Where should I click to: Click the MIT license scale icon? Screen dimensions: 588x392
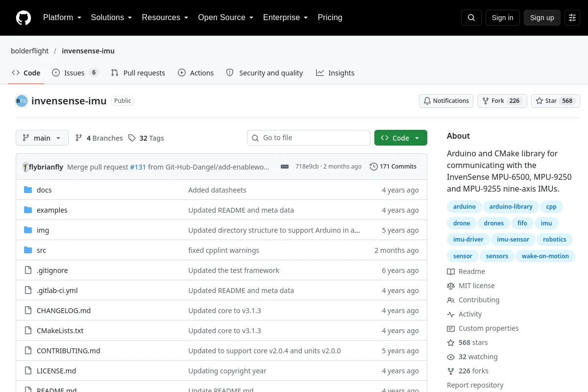click(x=451, y=286)
